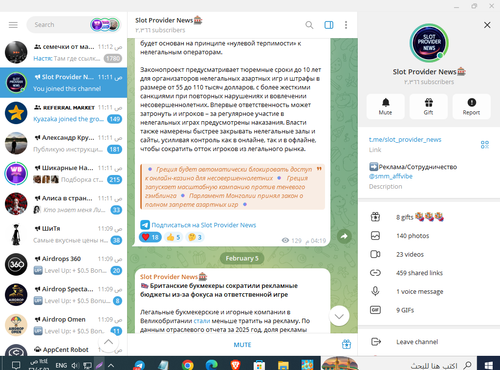Screen dimensions: 500x370
Task: Click the gifts box icon
Action: pyautogui.click(x=375, y=217)
